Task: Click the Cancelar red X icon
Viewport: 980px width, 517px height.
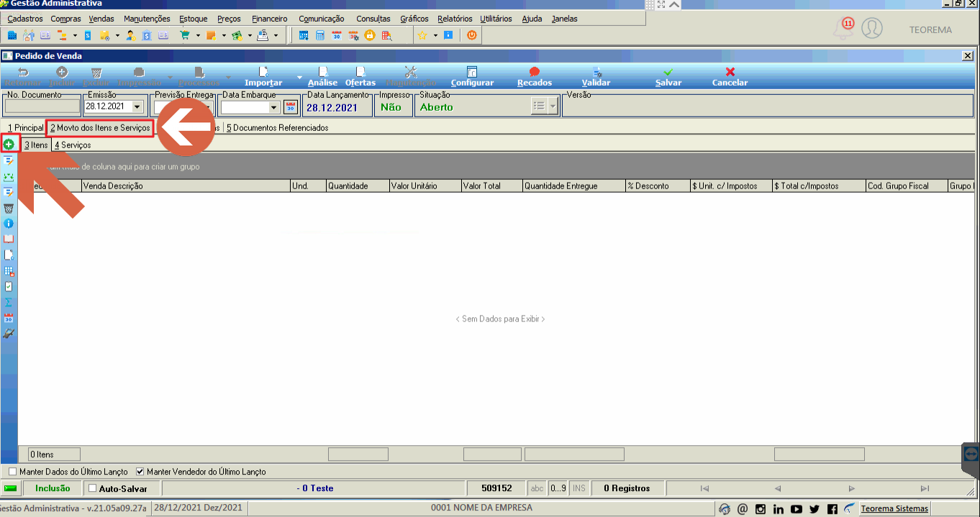Action: [730, 72]
